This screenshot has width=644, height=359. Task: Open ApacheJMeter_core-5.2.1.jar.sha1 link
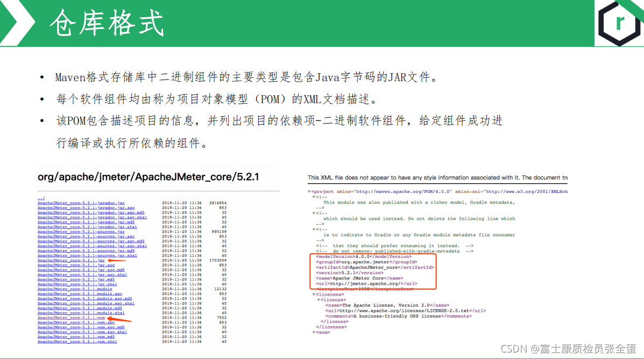pyautogui.click(x=77, y=284)
